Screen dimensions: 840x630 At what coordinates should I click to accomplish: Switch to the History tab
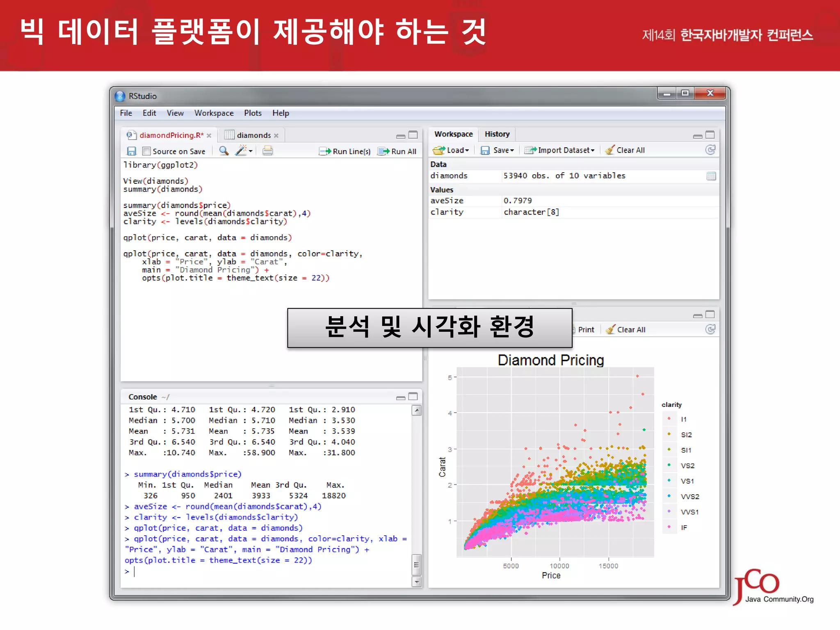(x=497, y=134)
